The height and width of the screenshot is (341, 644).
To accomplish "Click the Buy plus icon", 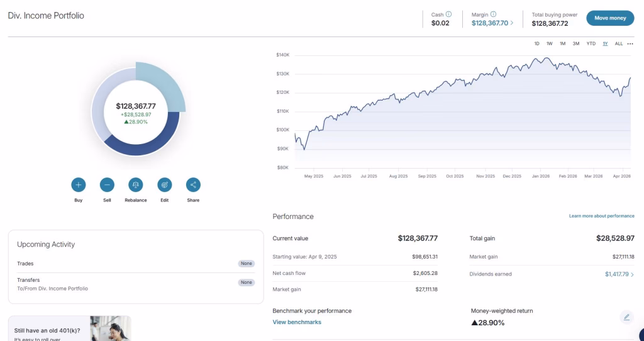I will (79, 184).
